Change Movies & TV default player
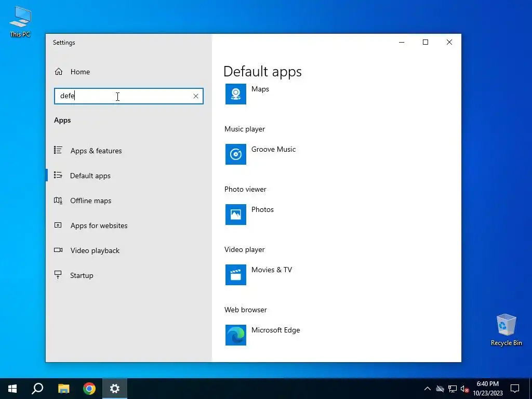 272,270
